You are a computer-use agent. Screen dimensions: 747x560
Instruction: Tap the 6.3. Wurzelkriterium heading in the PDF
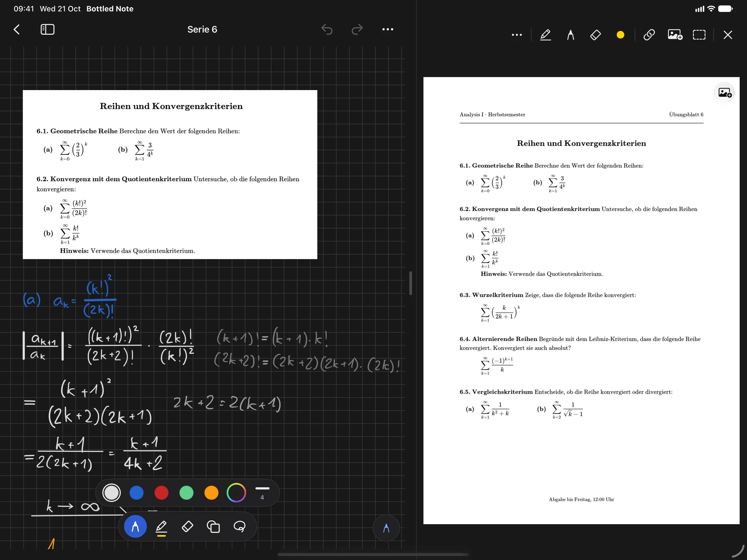(491, 295)
